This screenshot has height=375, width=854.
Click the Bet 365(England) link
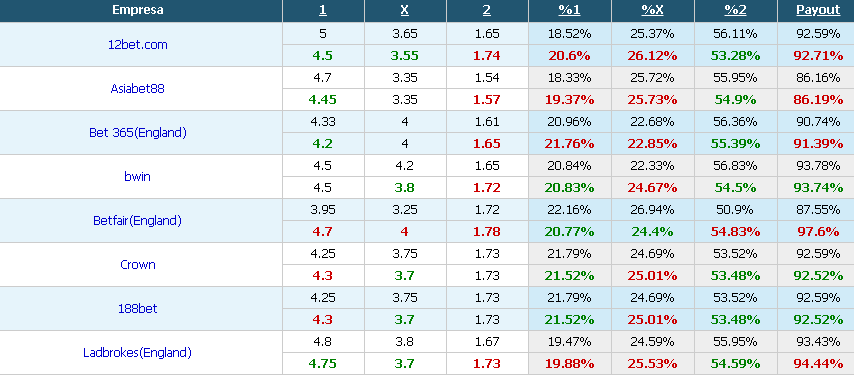coord(138,133)
